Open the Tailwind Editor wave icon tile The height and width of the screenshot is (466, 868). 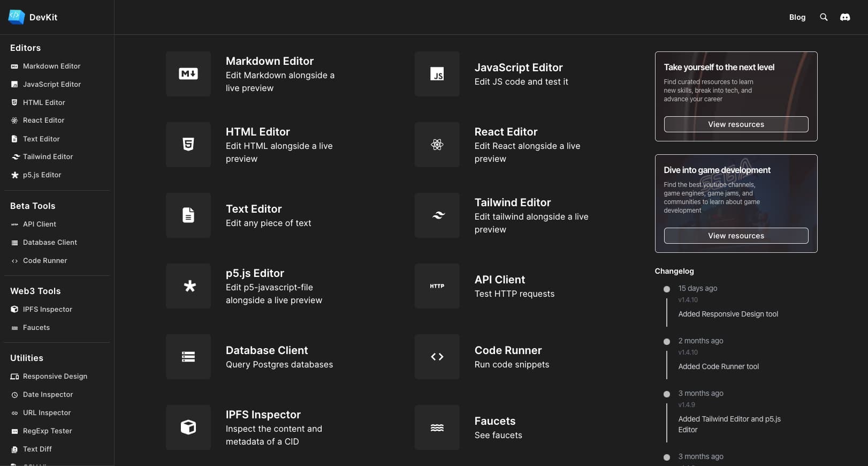(x=437, y=215)
